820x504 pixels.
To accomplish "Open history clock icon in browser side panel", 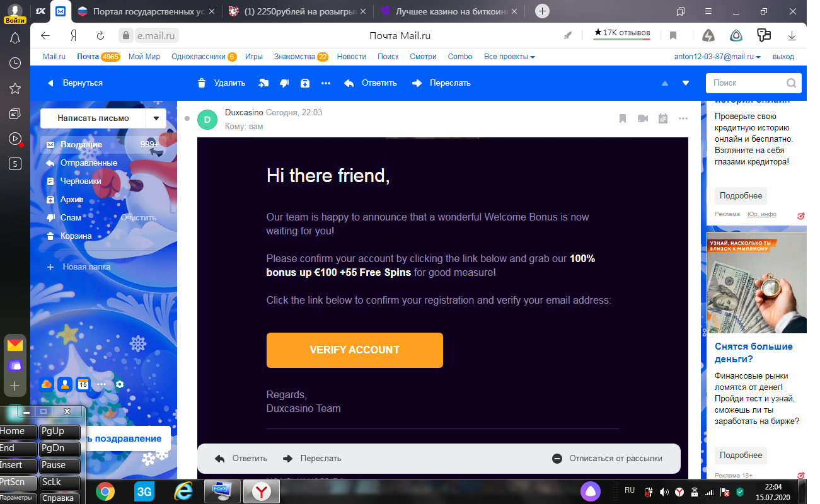I will 15,63.
